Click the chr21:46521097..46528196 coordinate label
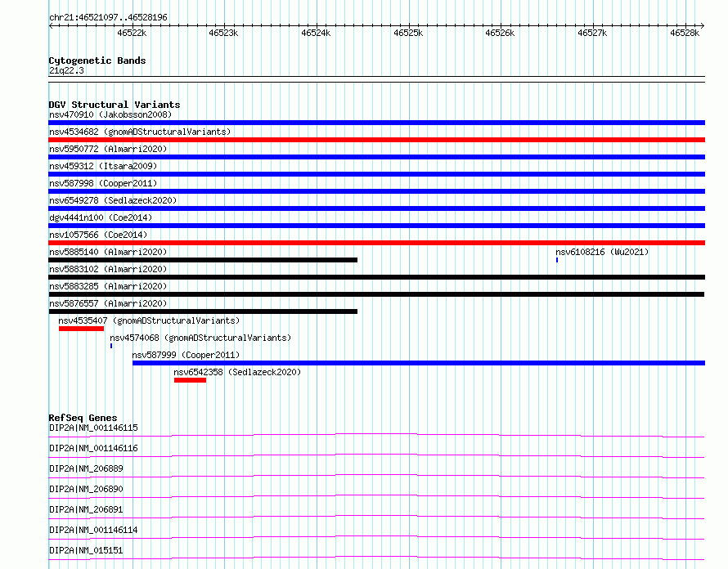Viewport: 728px width, 569px height. pyautogui.click(x=108, y=18)
